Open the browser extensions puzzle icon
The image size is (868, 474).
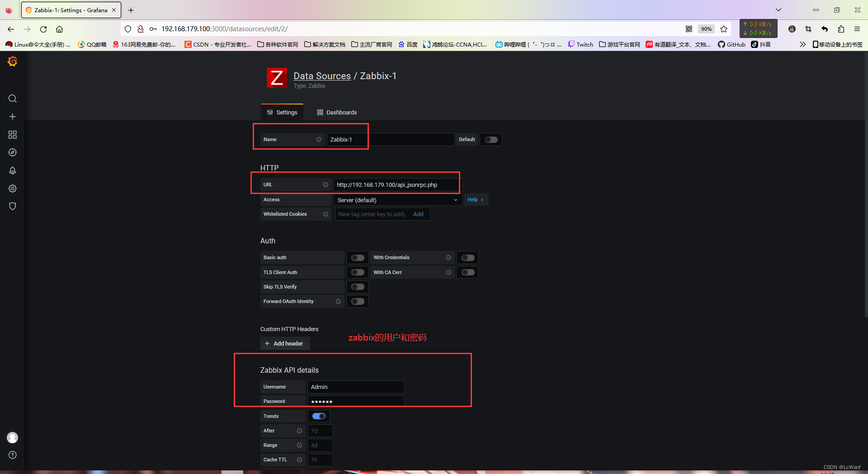coord(841,29)
